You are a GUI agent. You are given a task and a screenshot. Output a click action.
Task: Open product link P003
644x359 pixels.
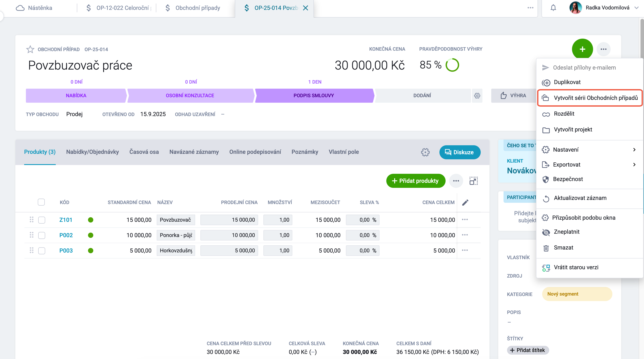pos(66,251)
